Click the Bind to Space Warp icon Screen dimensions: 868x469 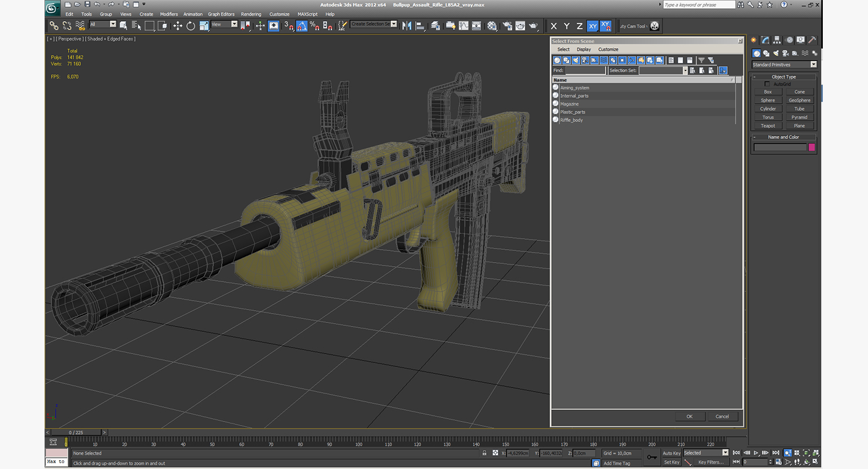pos(80,26)
